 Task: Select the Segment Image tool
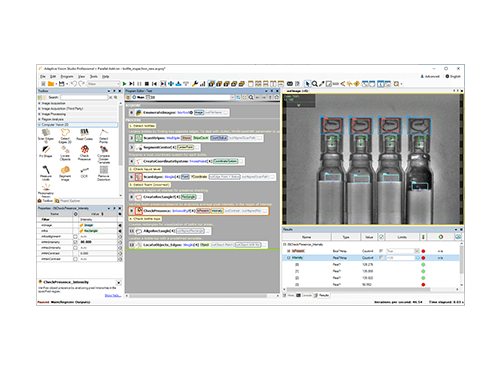click(x=65, y=173)
